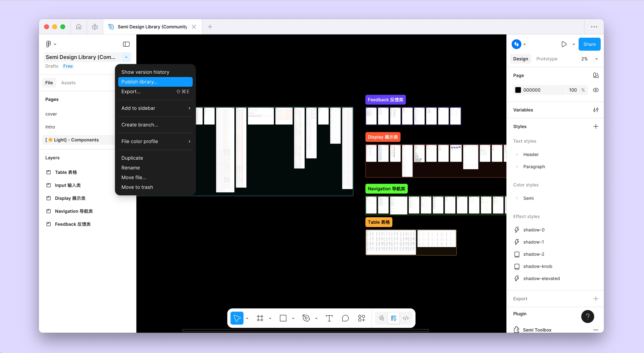644x353 pixels.
Task: Expand the Header text style group
Action: 517,154
